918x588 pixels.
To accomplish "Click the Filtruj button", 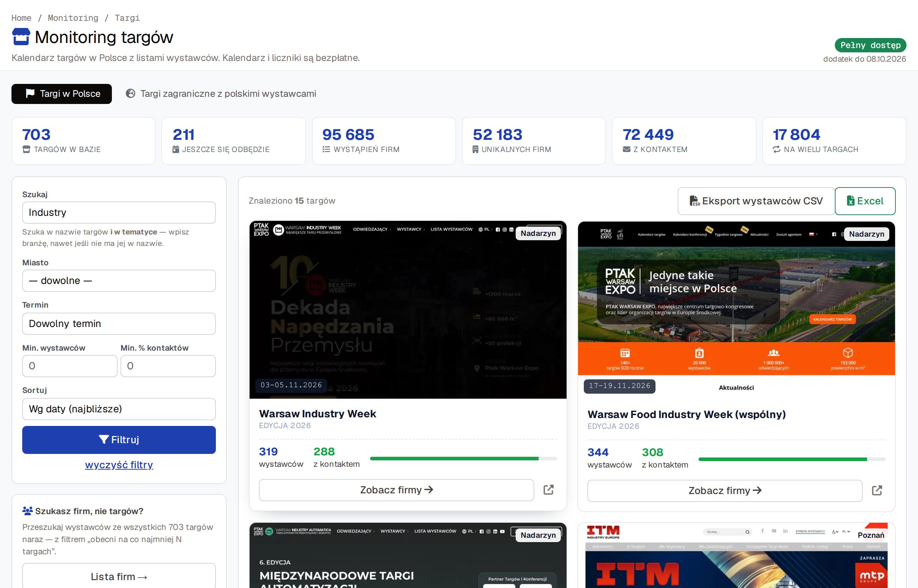I will point(119,440).
